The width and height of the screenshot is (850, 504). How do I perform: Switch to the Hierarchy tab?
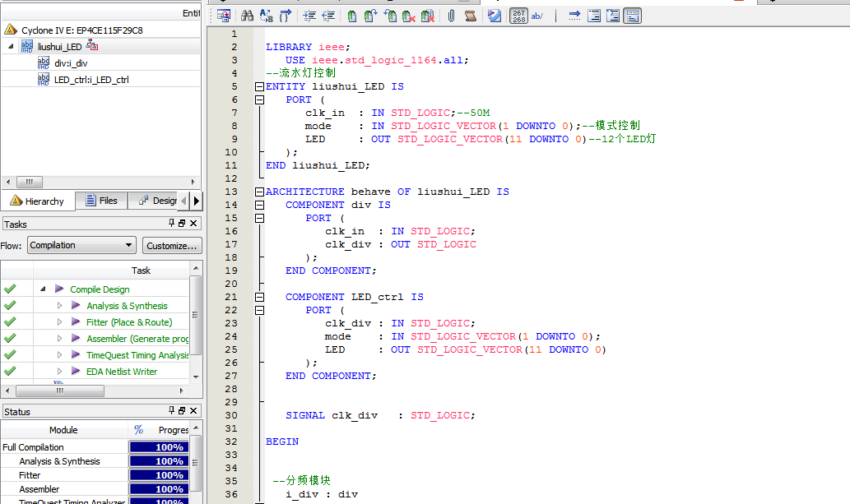(x=37, y=201)
